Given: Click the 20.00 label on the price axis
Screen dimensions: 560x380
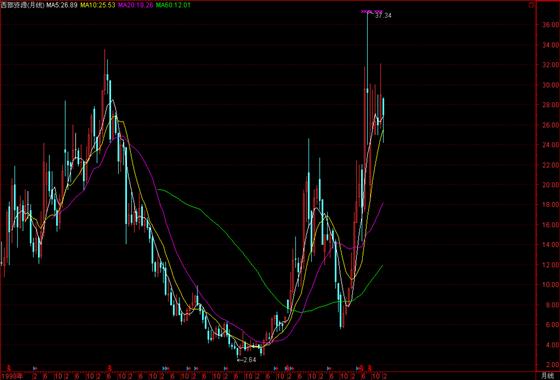Looking at the screenshot, I should click(x=551, y=185).
